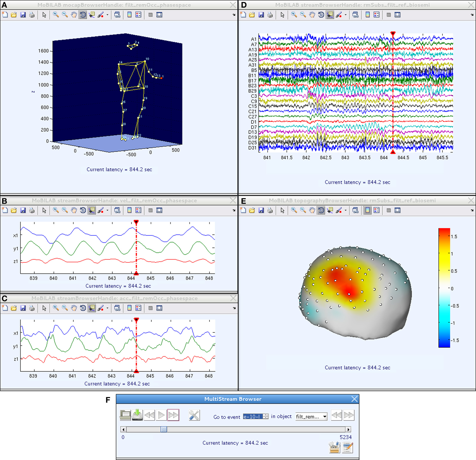476x460 pixels.
Task: Click the Go to event input field
Action: click(253, 417)
